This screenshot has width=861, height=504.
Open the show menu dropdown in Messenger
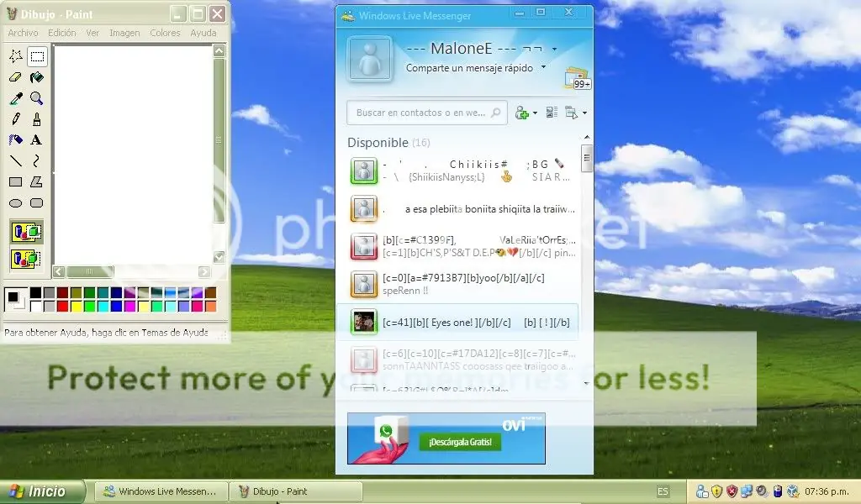(x=585, y=113)
